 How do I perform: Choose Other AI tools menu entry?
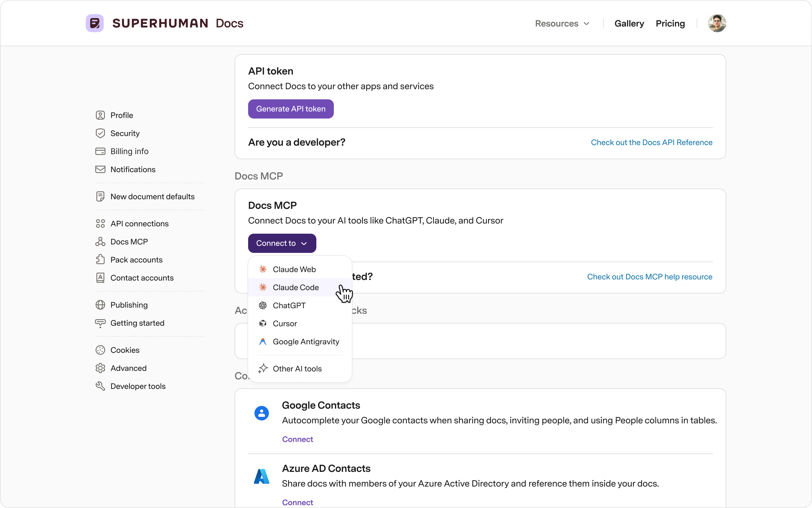pyautogui.click(x=300, y=369)
